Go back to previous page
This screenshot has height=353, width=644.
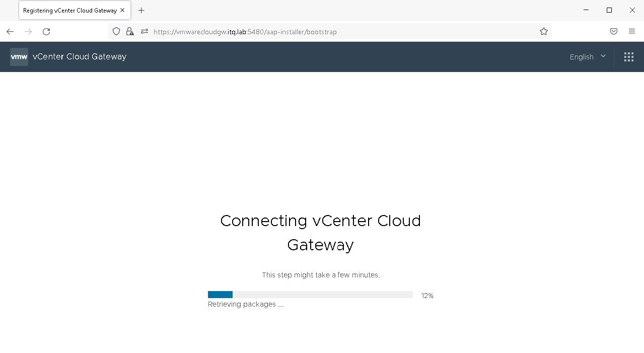click(x=10, y=32)
